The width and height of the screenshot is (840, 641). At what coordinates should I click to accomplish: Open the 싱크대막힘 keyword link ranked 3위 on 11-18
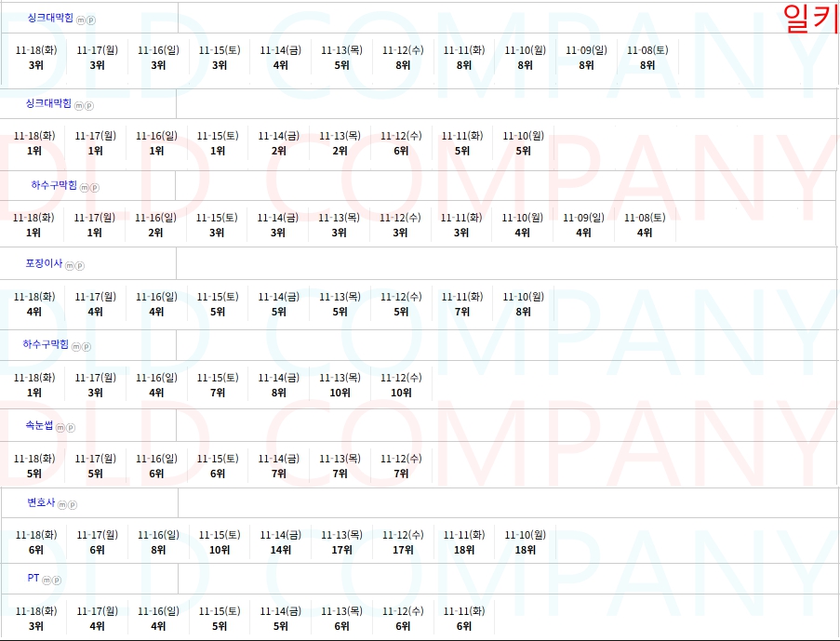click(50, 18)
